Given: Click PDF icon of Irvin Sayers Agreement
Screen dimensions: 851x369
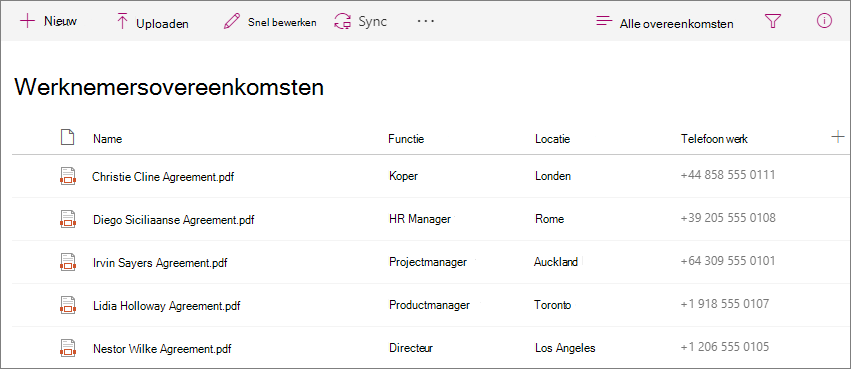Looking at the screenshot, I should [x=67, y=262].
